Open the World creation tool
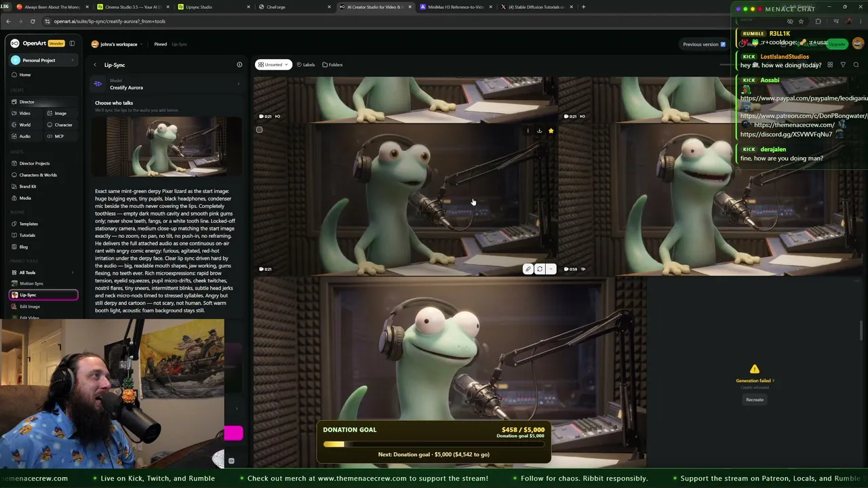868x488 pixels. pyautogui.click(x=26, y=125)
